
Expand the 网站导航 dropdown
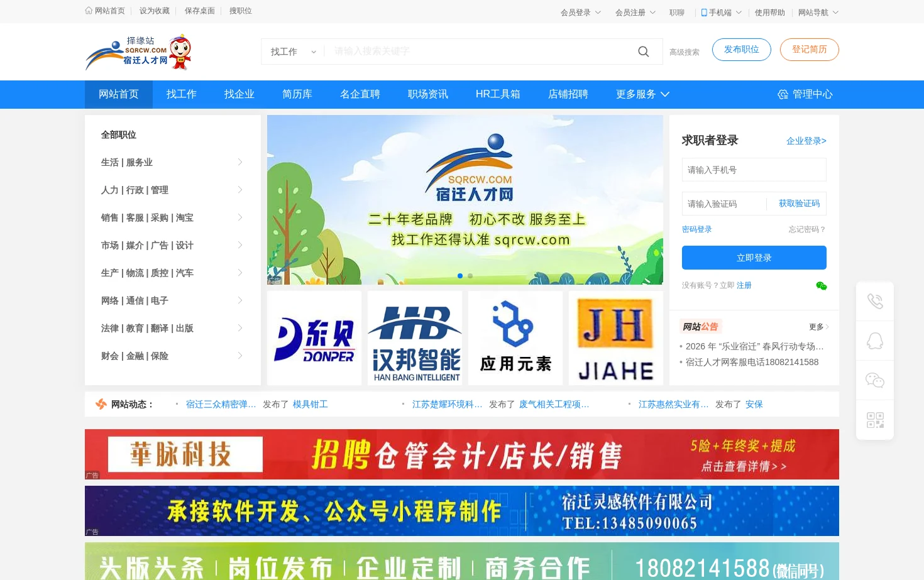tap(835, 13)
